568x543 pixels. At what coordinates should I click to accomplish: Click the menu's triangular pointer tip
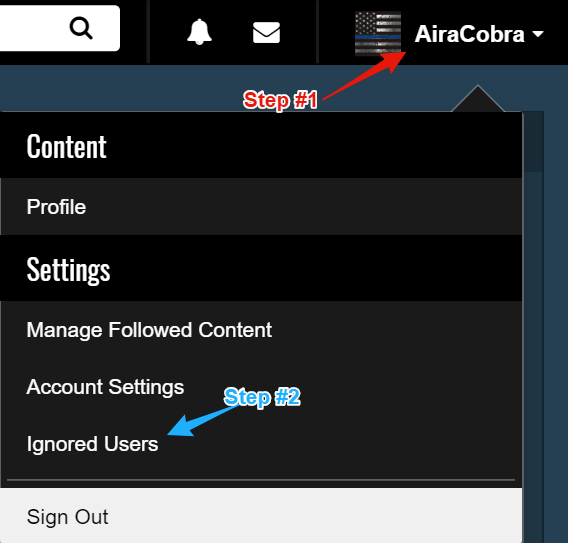click(x=478, y=98)
